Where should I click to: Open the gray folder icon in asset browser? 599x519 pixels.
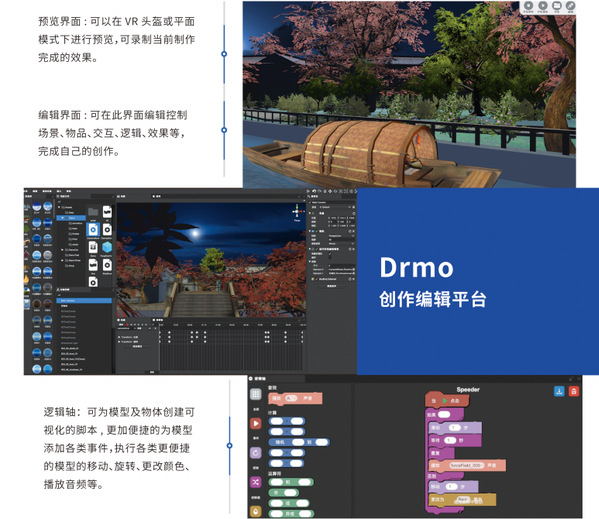(x=93, y=212)
